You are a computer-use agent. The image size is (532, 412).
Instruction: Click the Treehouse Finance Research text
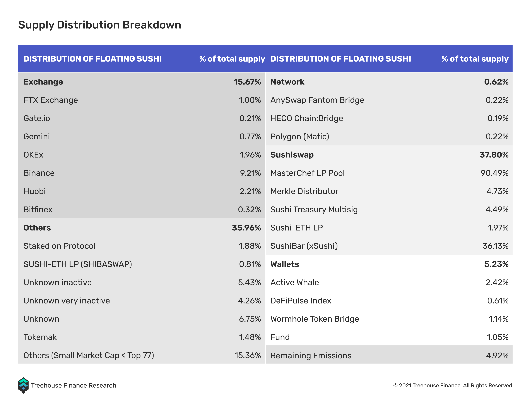(74, 385)
